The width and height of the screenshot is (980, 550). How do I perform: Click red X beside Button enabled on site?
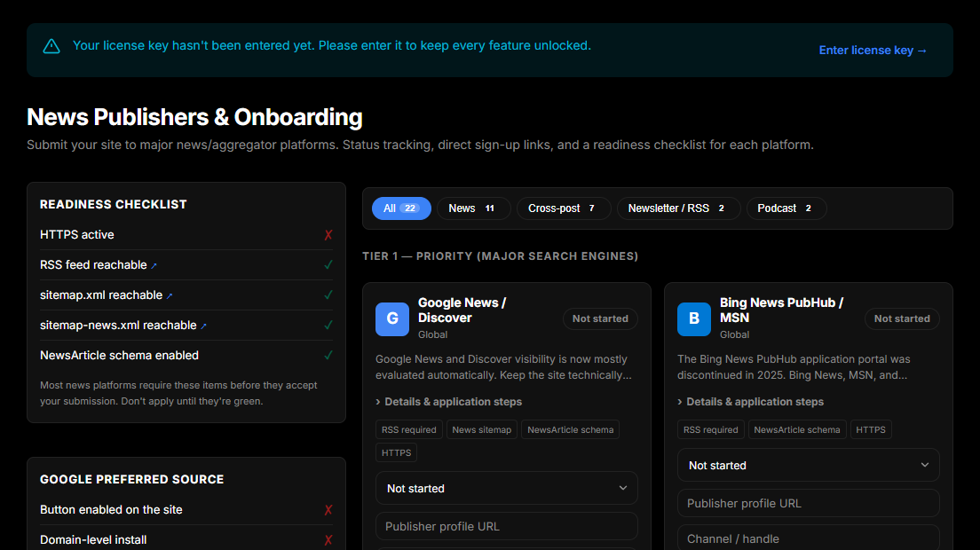coord(328,510)
